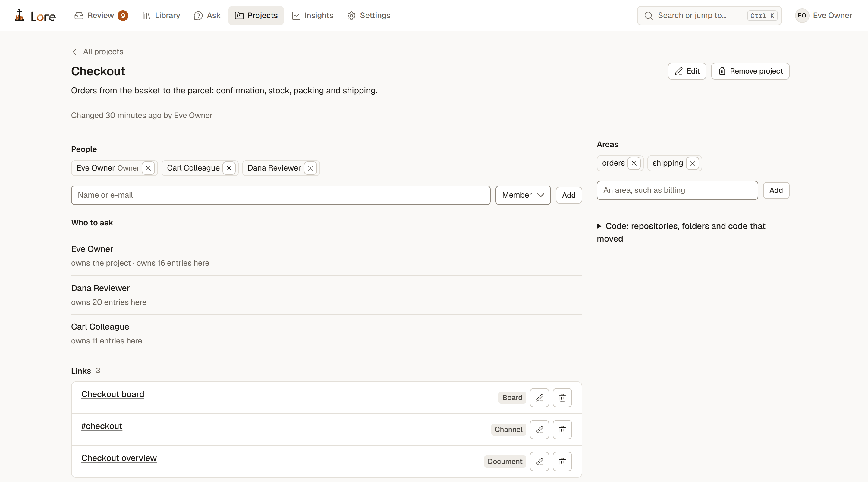
Task: Add the person with the Add button
Action: [569, 195]
